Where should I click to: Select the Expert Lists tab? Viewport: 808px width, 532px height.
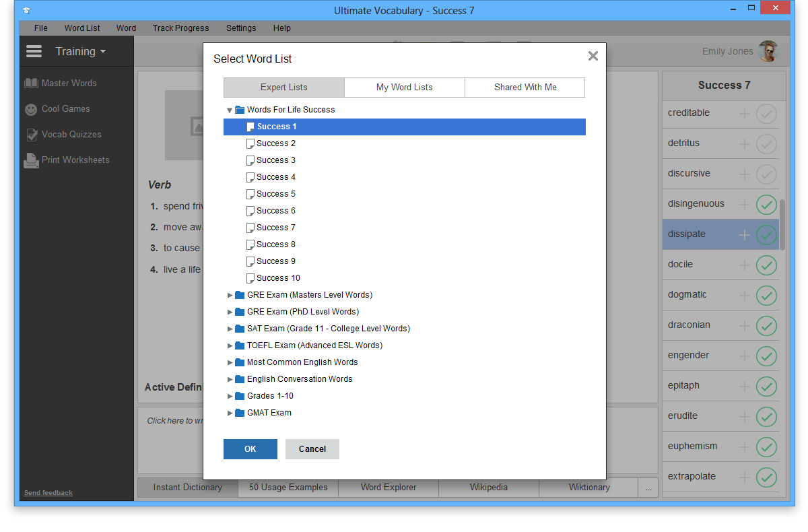284,88
